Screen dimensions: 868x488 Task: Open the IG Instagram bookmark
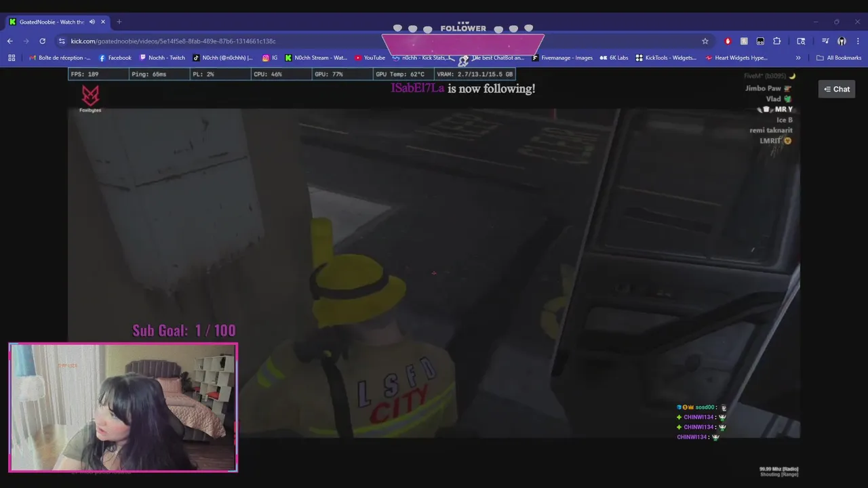click(x=270, y=58)
